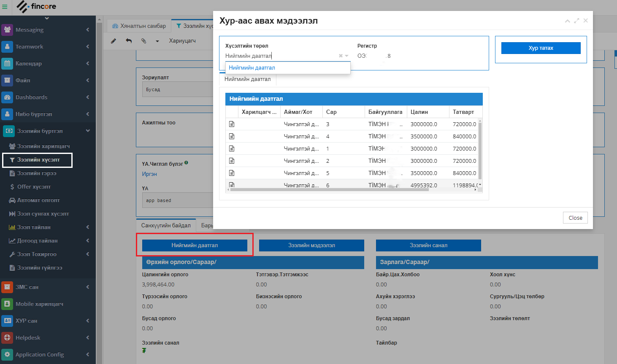This screenshot has width=617, height=364.
Task: Click the Иргэн link
Action: (149, 174)
